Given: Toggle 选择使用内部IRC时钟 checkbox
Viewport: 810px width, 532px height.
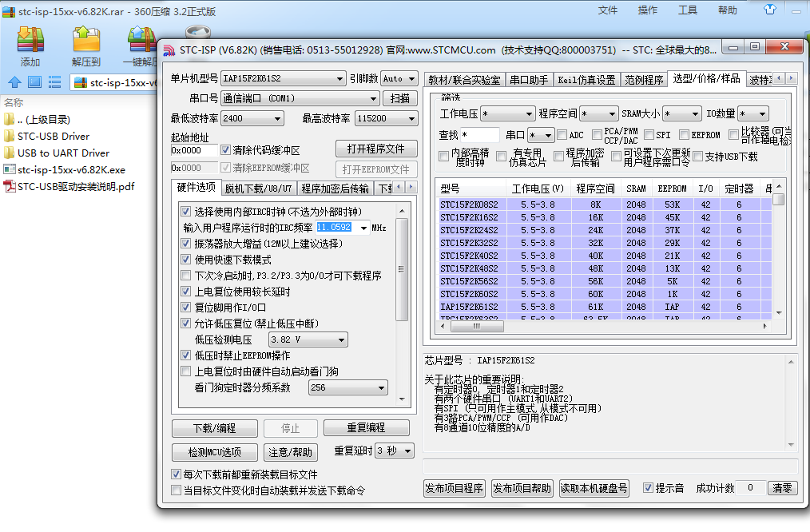Looking at the screenshot, I should (186, 211).
